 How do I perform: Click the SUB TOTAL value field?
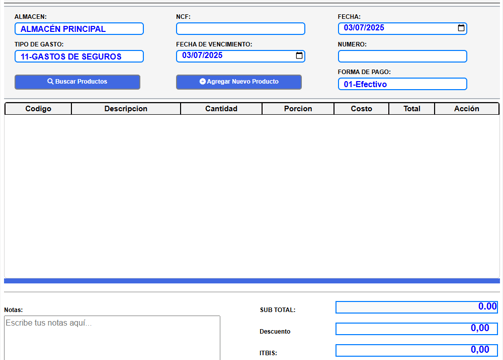[x=417, y=307]
